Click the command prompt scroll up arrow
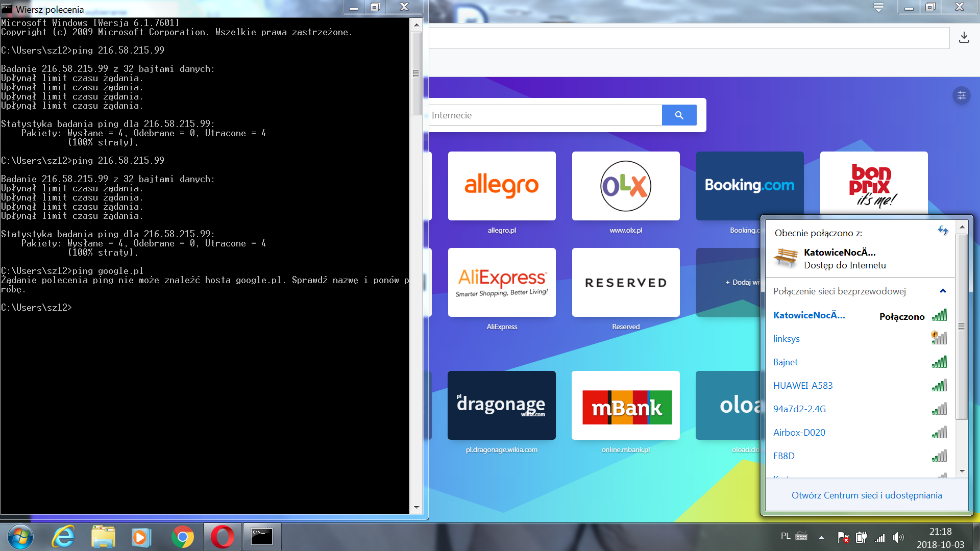 (x=416, y=24)
